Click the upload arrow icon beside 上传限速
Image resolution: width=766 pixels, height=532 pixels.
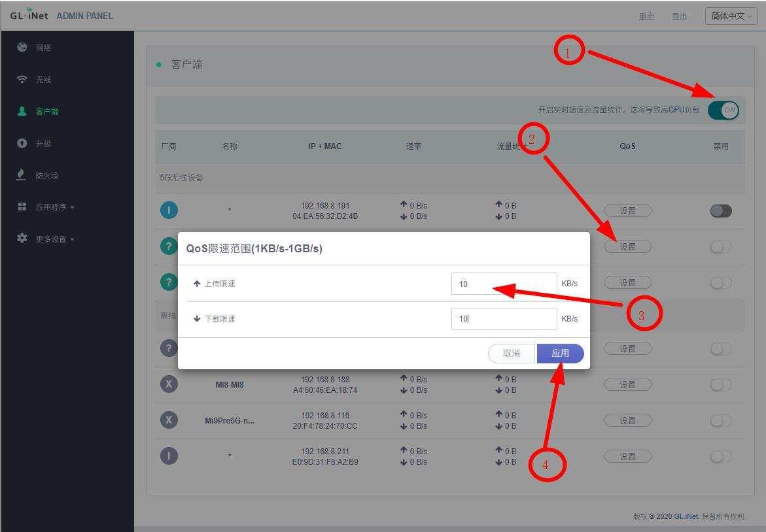coord(197,284)
